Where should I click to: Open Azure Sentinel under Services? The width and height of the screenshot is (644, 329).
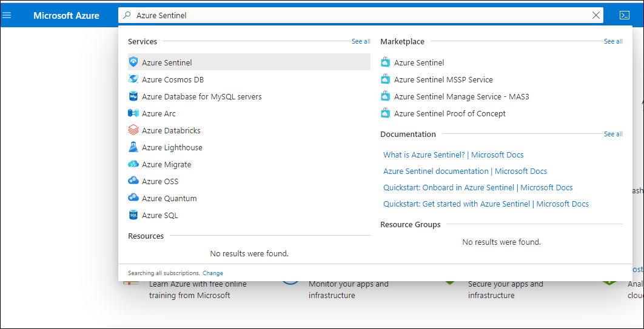point(249,62)
